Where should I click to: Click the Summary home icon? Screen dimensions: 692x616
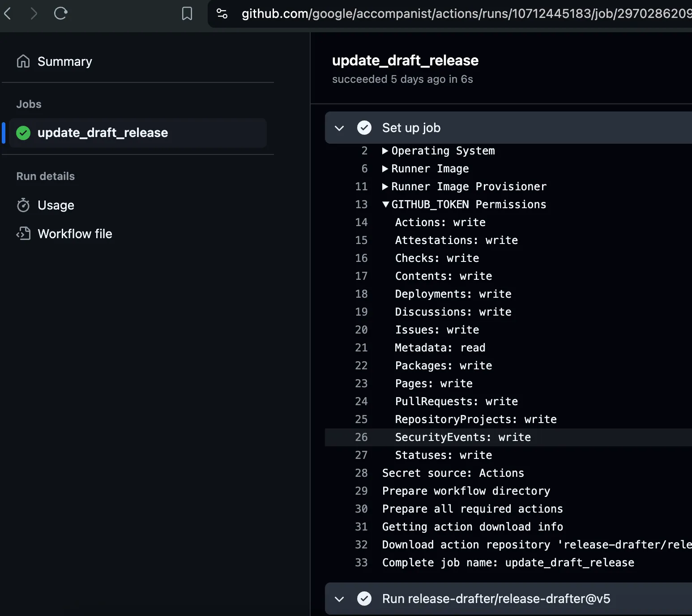click(23, 61)
